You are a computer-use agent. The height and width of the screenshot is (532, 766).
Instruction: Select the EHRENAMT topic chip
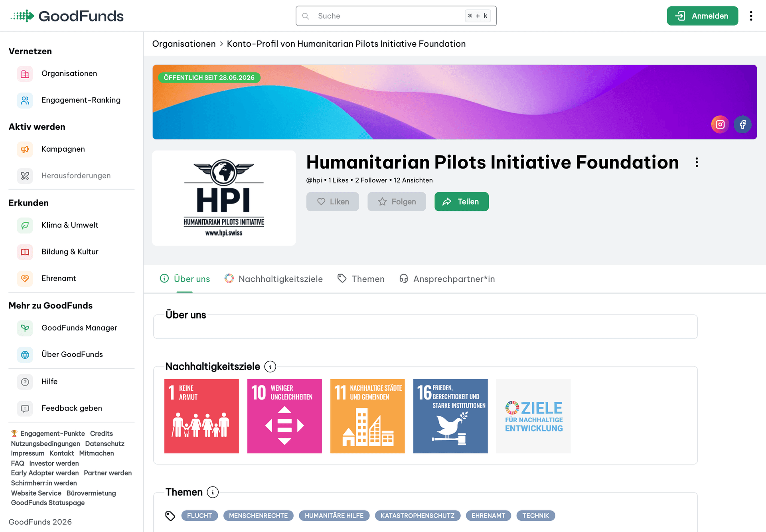click(x=488, y=516)
